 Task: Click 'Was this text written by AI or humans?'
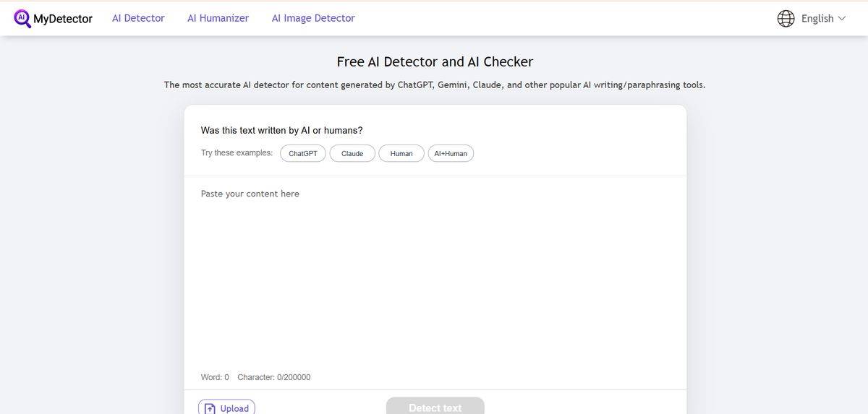(282, 130)
